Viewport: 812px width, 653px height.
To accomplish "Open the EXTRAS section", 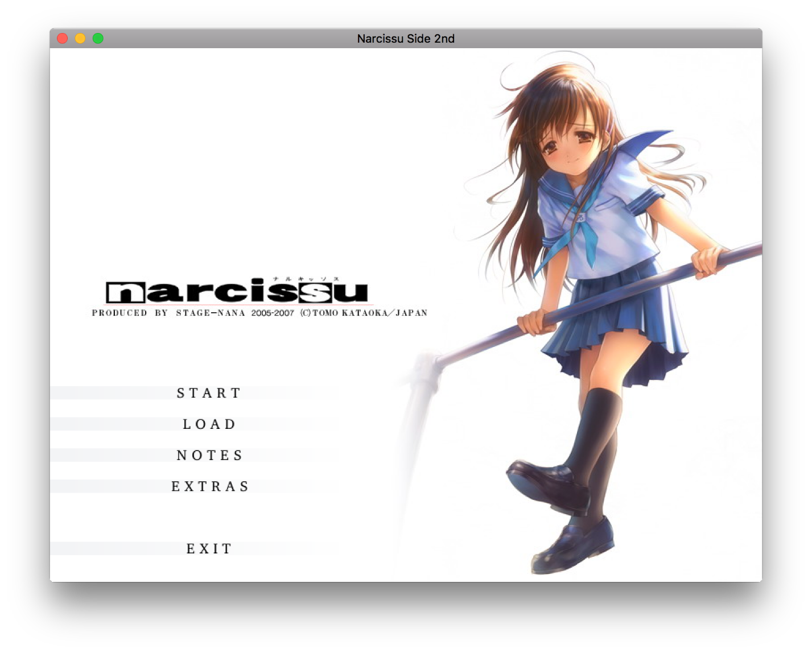I will click(x=210, y=486).
